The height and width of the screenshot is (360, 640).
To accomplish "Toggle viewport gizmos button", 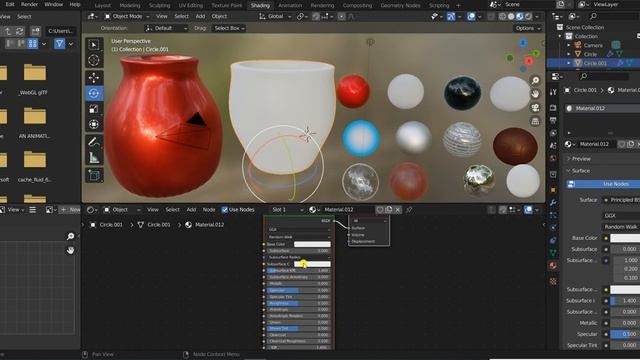I will pyautogui.click(x=451, y=16).
